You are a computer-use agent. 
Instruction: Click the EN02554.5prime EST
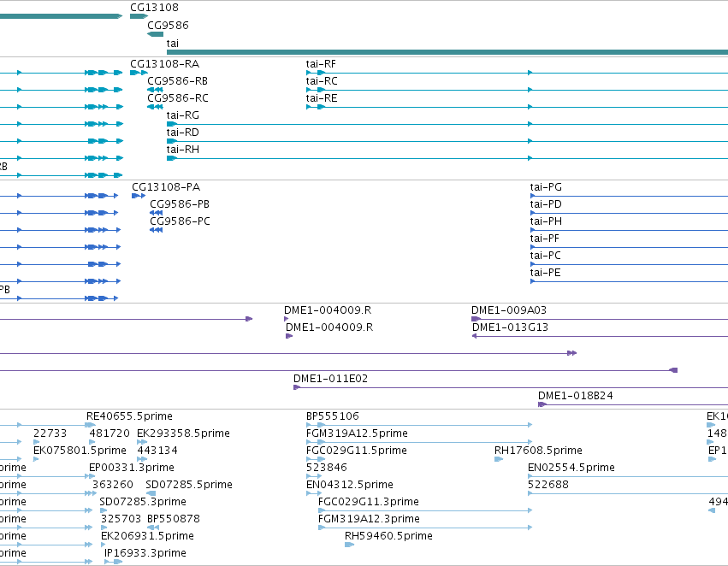(x=571, y=468)
